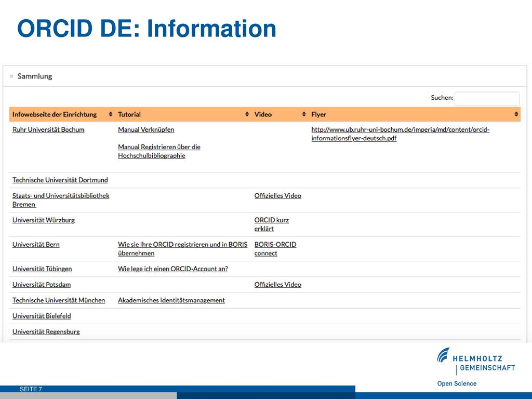Viewport: 532px width, 399px height.
Task: Open the Universität Bielefeld link
Action: 42,316
